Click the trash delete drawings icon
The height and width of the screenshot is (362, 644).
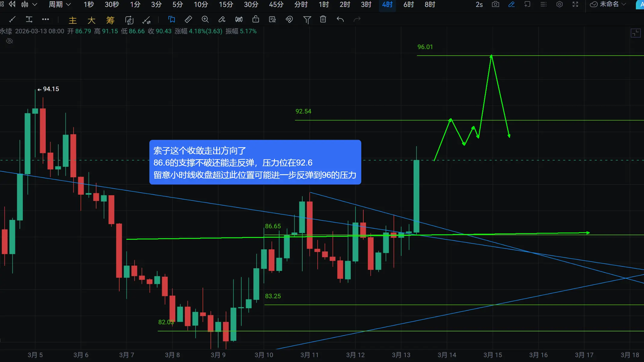point(323,20)
